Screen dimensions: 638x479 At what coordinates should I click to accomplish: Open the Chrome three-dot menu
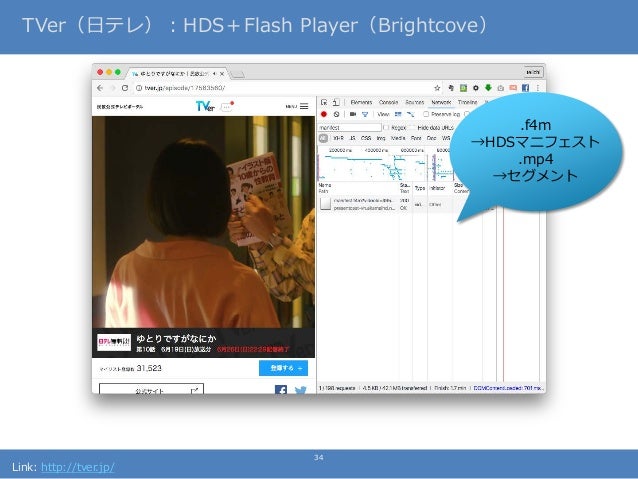click(538, 88)
